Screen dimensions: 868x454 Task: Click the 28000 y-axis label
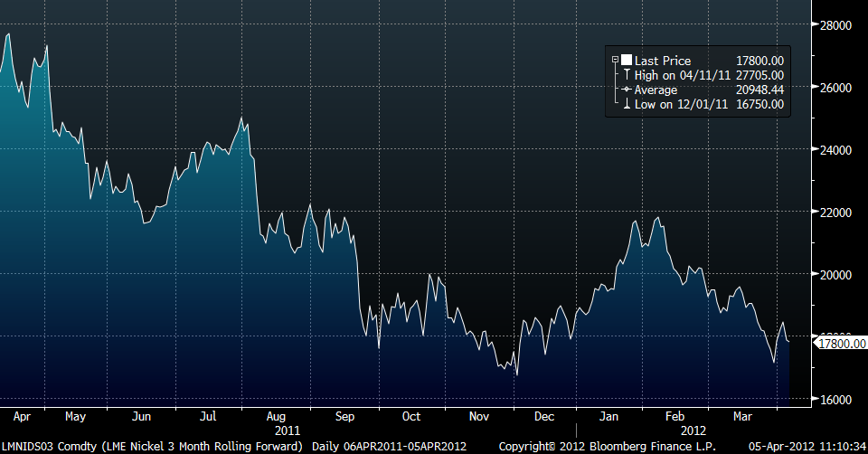pyautogui.click(x=836, y=25)
